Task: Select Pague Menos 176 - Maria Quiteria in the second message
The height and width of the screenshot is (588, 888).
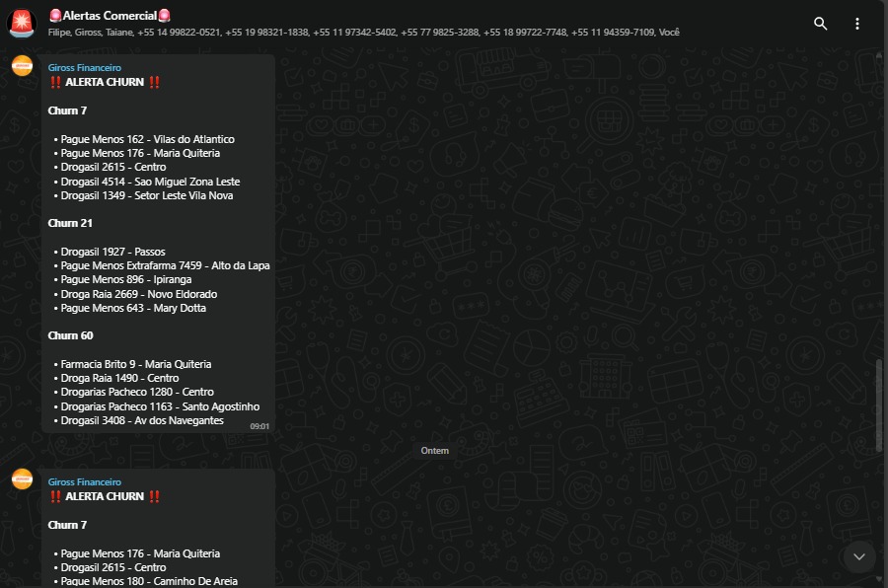Action: point(140,553)
